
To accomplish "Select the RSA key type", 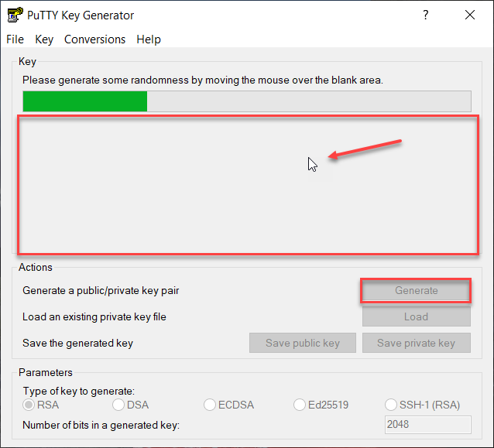I will pos(30,405).
